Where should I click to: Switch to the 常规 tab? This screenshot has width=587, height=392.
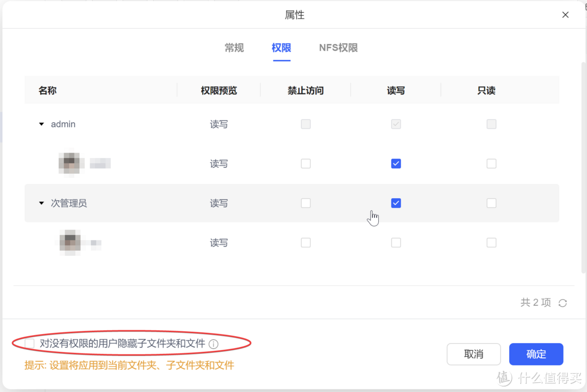234,48
